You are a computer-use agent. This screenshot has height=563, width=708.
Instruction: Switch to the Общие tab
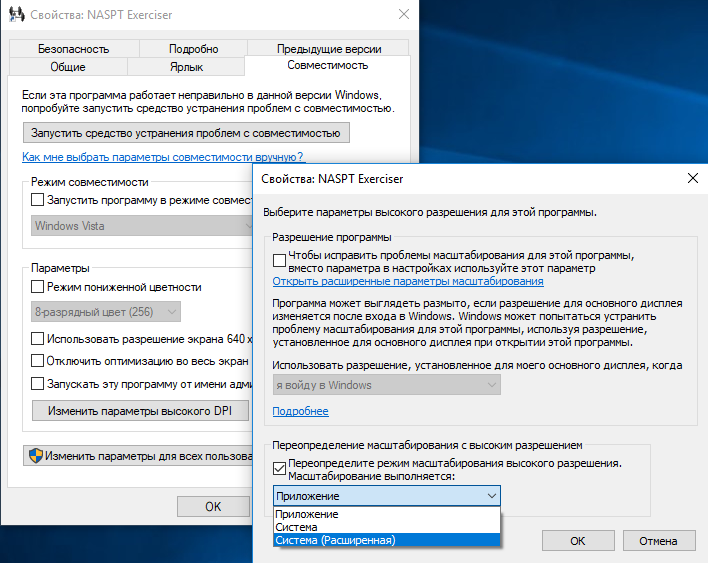point(68,67)
